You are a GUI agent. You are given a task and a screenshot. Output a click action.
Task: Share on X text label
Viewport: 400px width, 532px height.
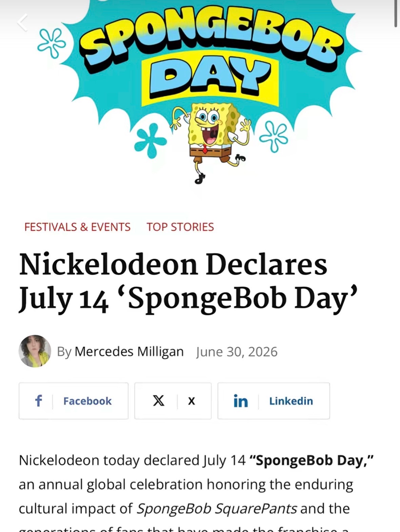point(192,401)
